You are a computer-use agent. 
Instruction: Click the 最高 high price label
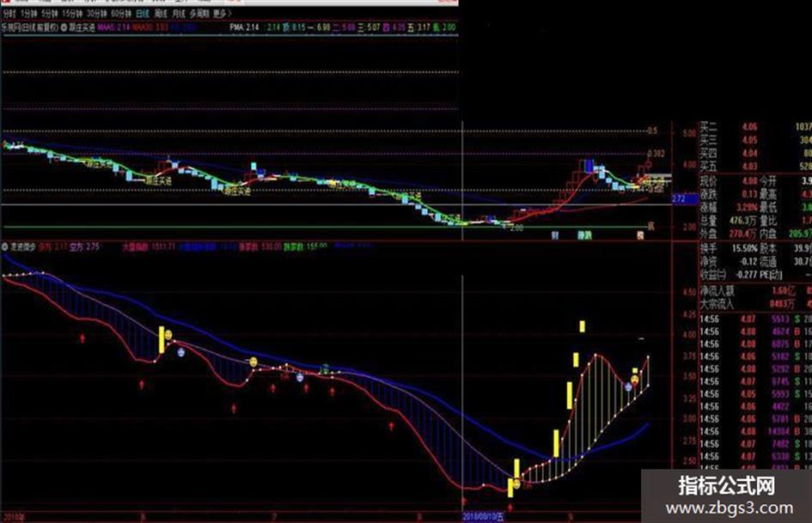coord(767,194)
